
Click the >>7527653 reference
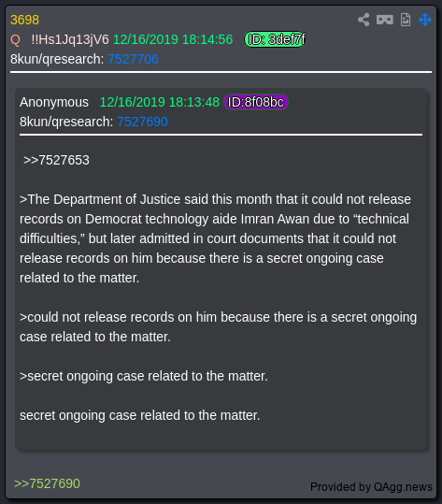click(x=56, y=160)
